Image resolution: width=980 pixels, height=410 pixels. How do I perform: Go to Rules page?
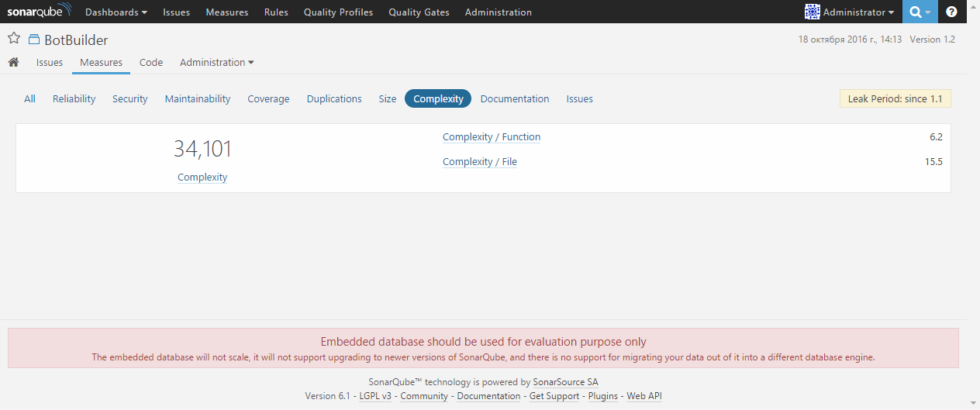tap(276, 12)
